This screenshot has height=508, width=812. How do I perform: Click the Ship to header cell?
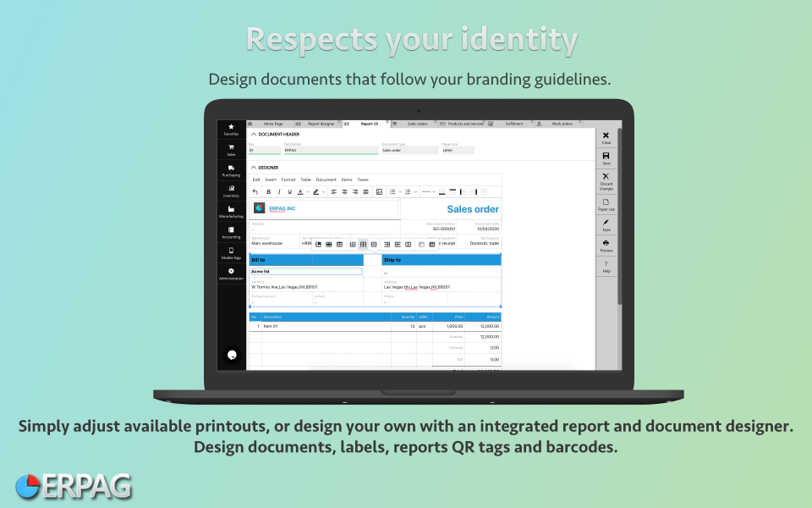click(442, 260)
